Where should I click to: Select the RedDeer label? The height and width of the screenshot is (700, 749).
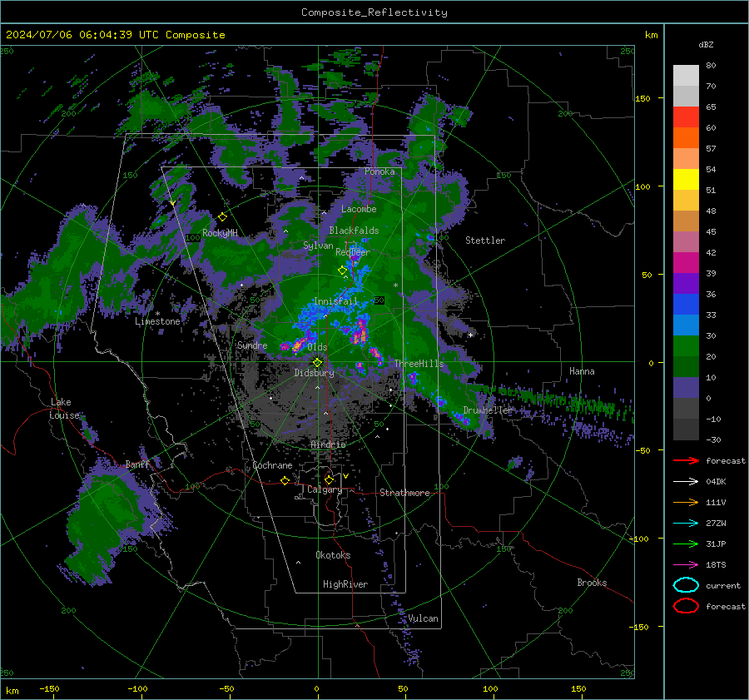(x=353, y=252)
